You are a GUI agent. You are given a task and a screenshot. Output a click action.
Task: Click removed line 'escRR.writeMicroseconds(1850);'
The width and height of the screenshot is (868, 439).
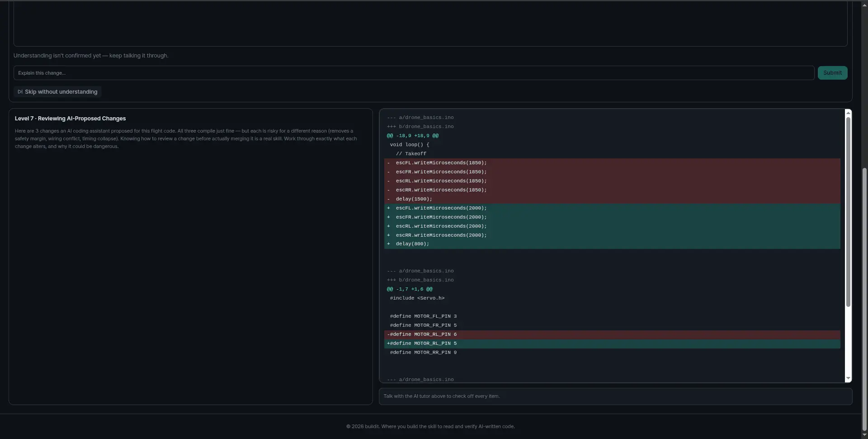tap(612, 190)
